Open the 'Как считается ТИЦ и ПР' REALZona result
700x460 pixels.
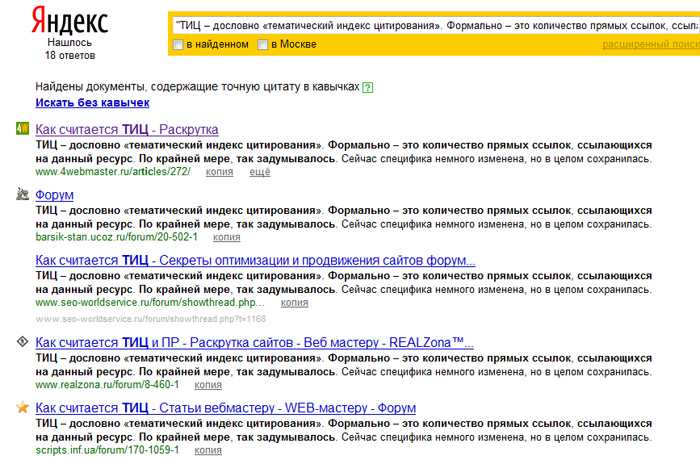pyautogui.click(x=254, y=343)
